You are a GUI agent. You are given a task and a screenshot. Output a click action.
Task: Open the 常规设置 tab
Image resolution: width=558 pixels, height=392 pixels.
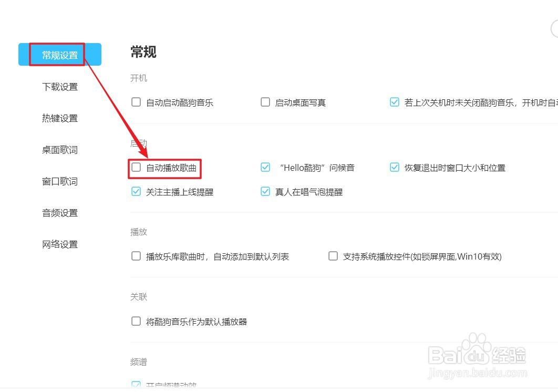[60, 55]
